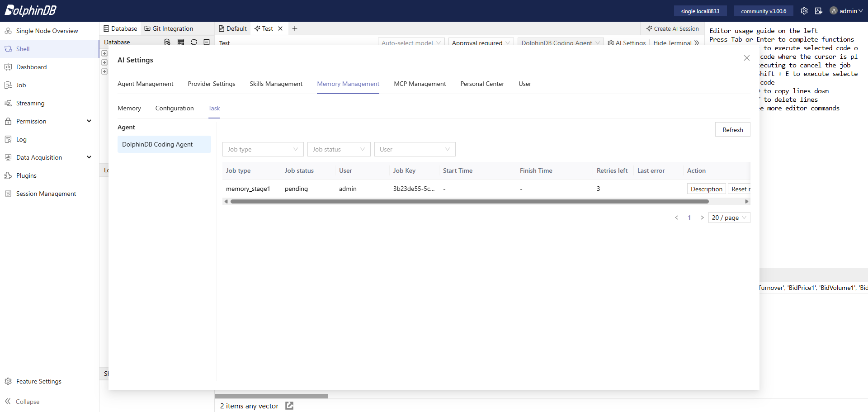Viewport: 868px width, 412px height.
Task: Expand the Permission sidebar menu
Action: pyautogui.click(x=89, y=121)
